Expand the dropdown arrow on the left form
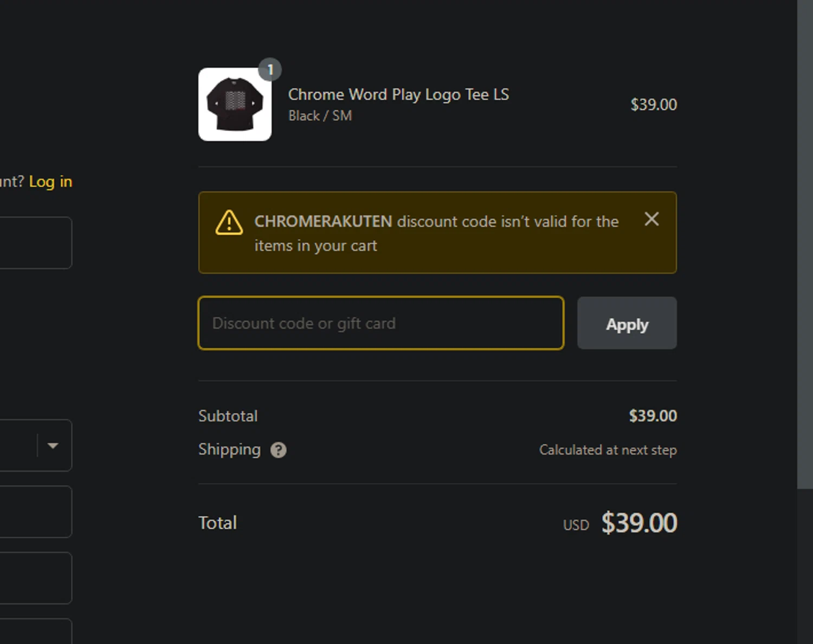 click(53, 445)
